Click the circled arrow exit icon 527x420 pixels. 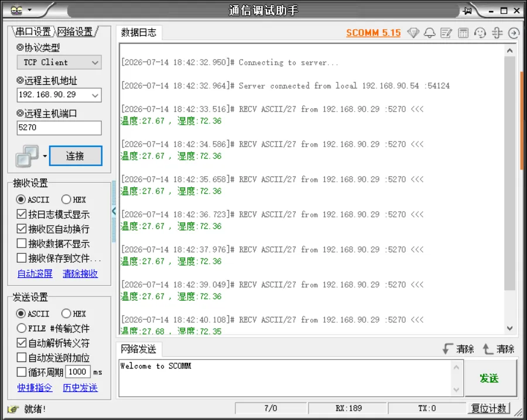tap(514, 33)
